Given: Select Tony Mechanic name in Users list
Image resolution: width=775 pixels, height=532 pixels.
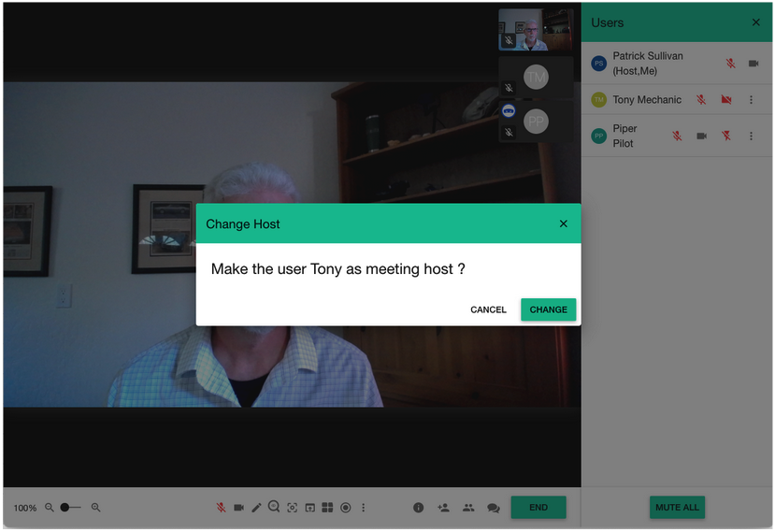Looking at the screenshot, I should [647, 100].
